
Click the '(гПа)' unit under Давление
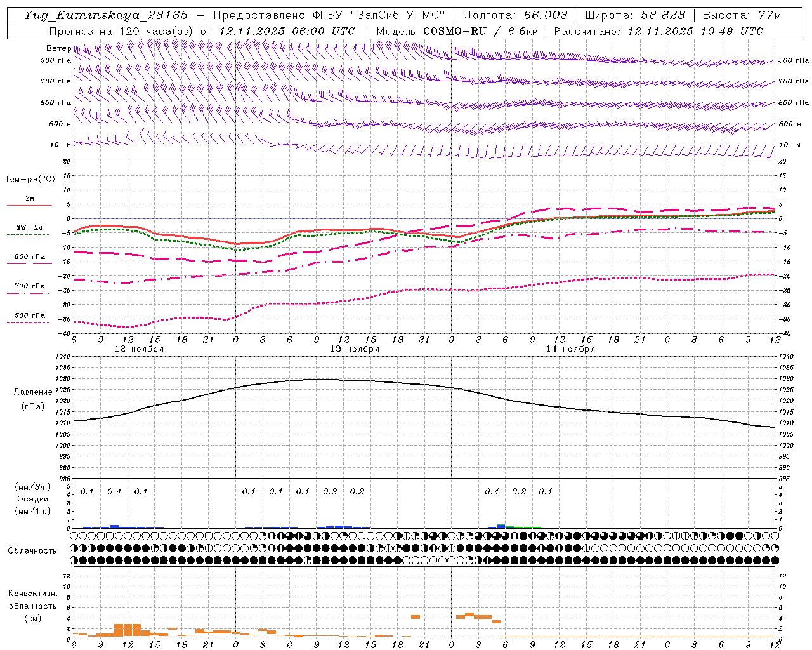click(x=33, y=406)
